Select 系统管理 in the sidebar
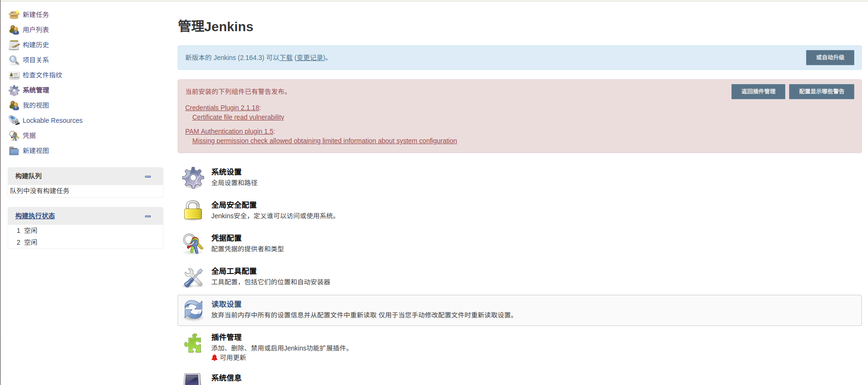This screenshot has height=385, width=868. tap(36, 90)
